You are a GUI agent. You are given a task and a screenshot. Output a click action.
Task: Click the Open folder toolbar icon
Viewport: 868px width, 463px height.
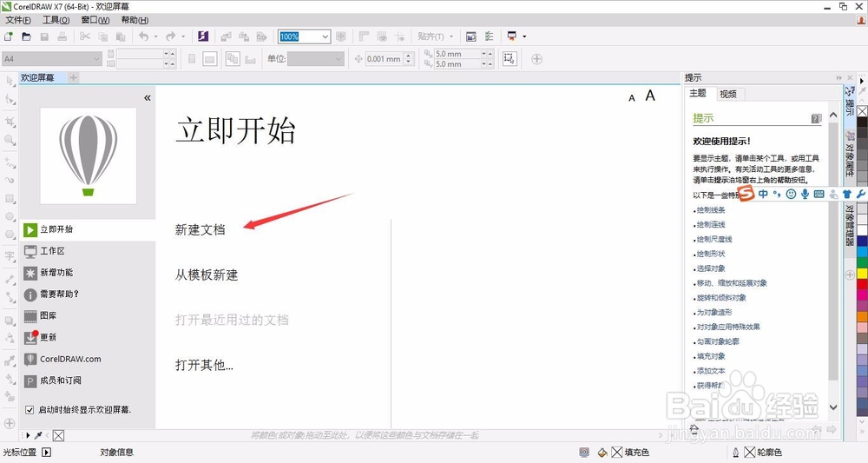pos(26,36)
